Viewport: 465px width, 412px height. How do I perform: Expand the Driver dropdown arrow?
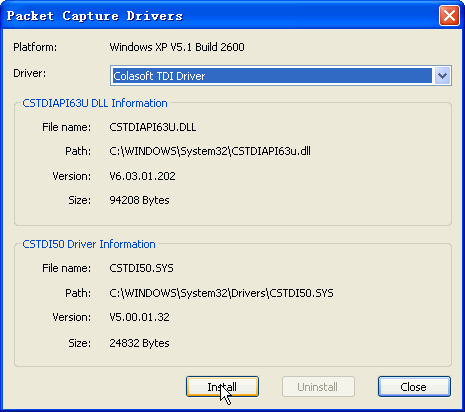[x=442, y=76]
